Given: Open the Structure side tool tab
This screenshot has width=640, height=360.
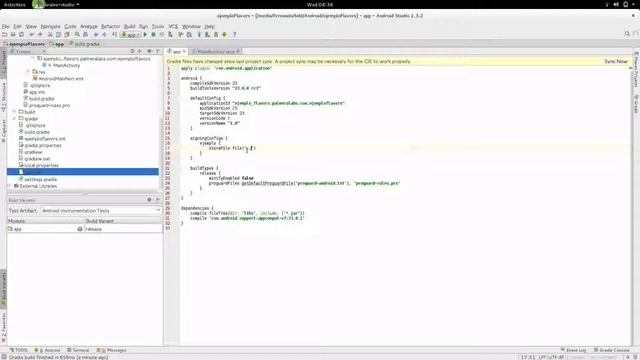Looking at the screenshot, I should pos(3,97).
